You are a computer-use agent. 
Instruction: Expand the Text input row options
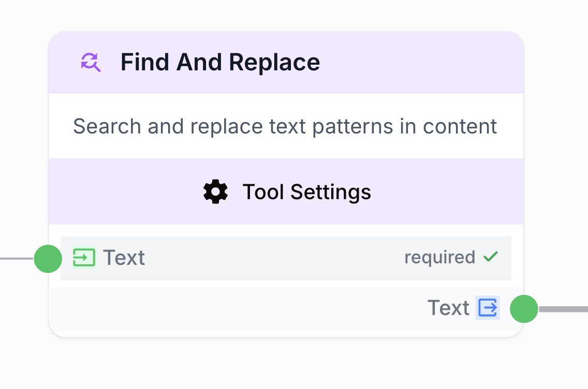pos(286,257)
